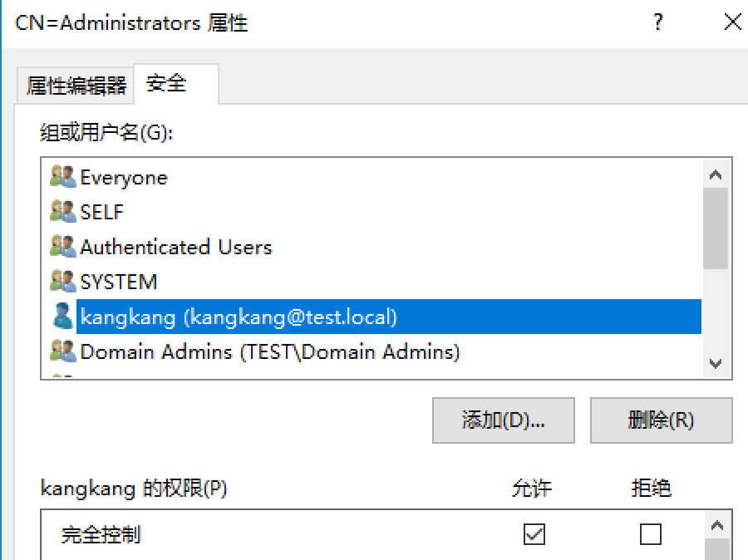Viewport: 748px width, 560px height.
Task: Click the kangkang user icon
Action: click(62, 317)
